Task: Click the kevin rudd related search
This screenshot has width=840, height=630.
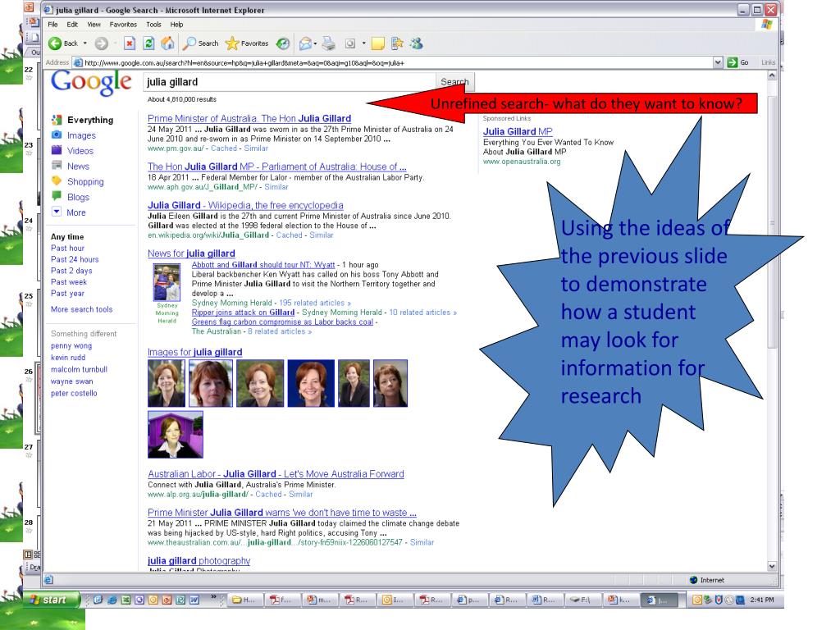Action: tap(68, 358)
